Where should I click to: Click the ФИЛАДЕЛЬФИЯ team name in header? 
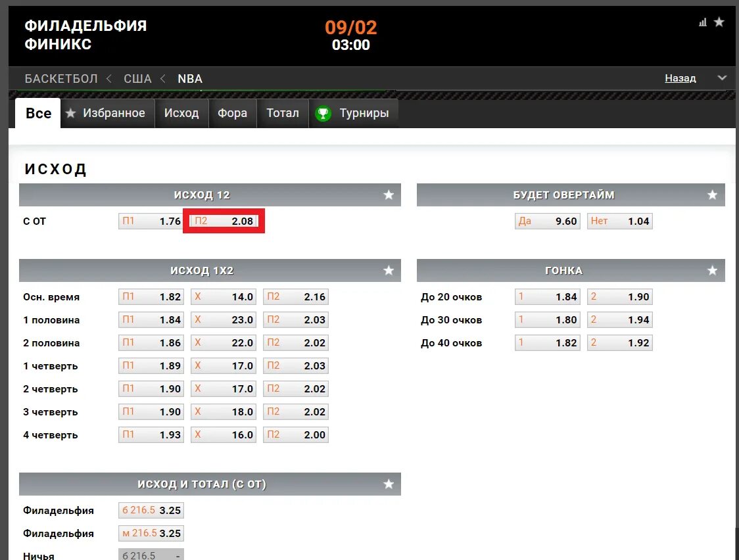(x=85, y=26)
